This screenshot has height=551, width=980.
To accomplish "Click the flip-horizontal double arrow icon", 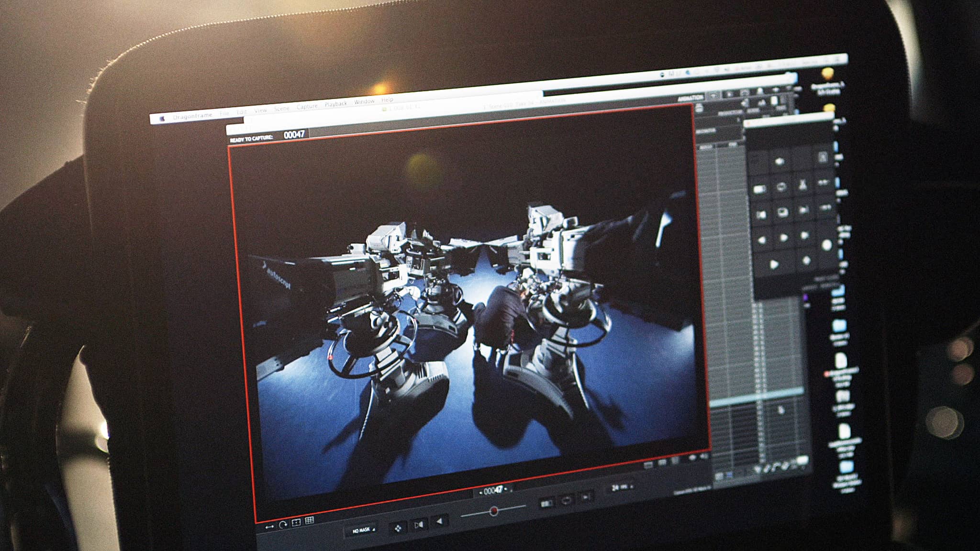I will coord(269,527).
